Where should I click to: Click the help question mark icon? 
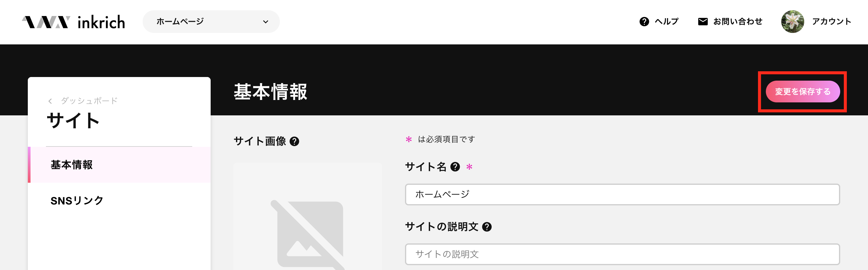pos(644,21)
